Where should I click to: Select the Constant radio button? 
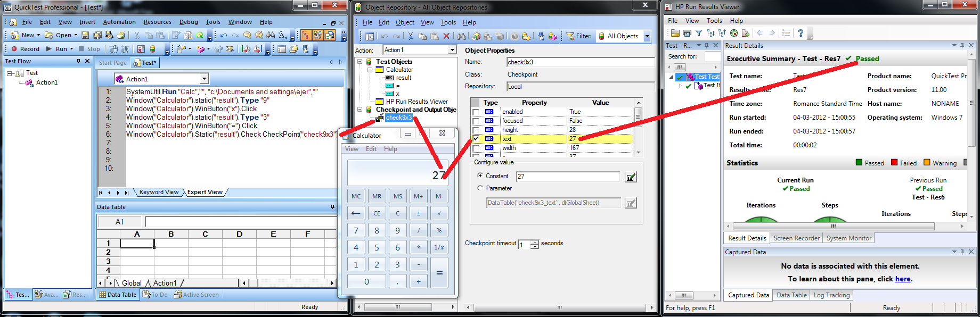[480, 176]
